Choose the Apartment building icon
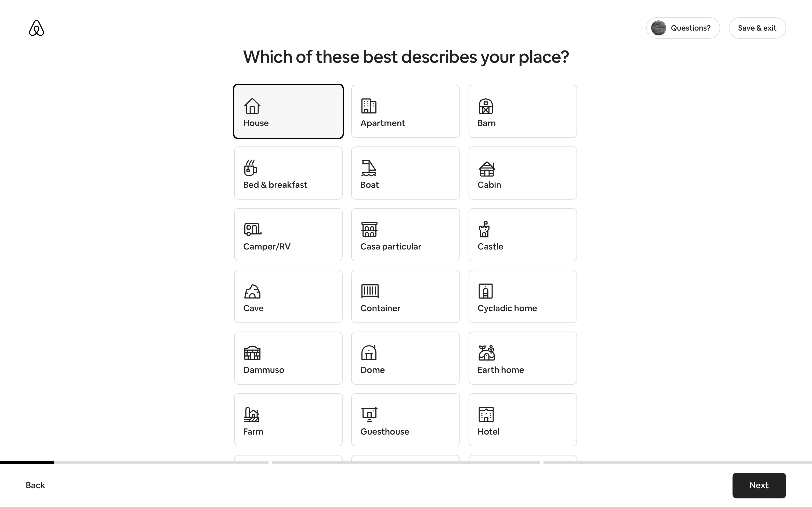This screenshot has height=507, width=812. coord(368,106)
